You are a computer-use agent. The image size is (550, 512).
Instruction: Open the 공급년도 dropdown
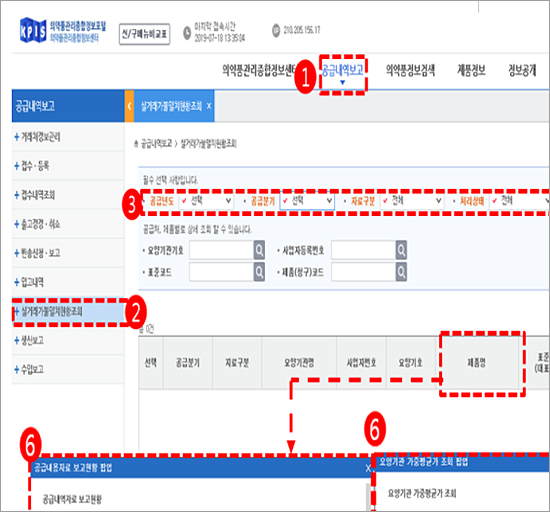(206, 201)
